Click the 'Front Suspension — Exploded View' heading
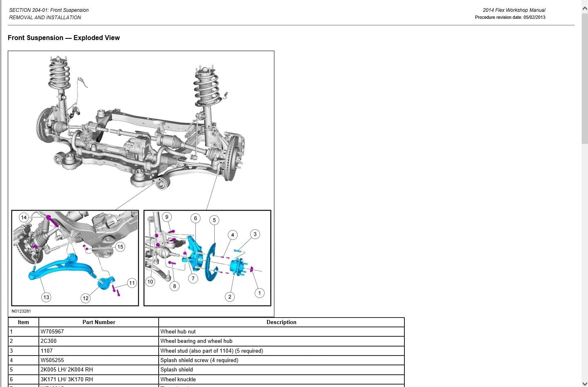 coord(64,38)
